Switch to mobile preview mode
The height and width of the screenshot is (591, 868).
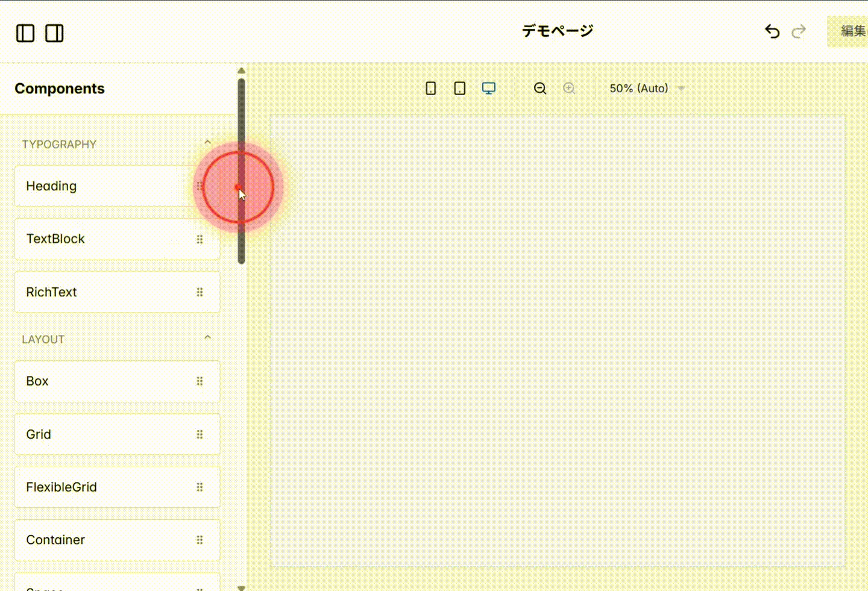430,88
